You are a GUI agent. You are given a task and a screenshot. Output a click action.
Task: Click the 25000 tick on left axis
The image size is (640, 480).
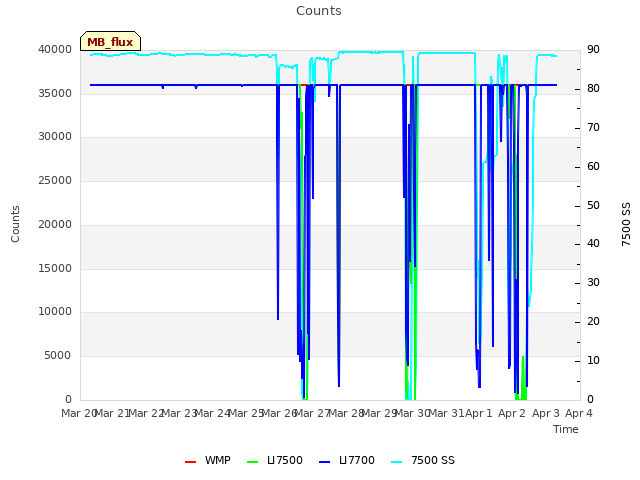pos(55,180)
